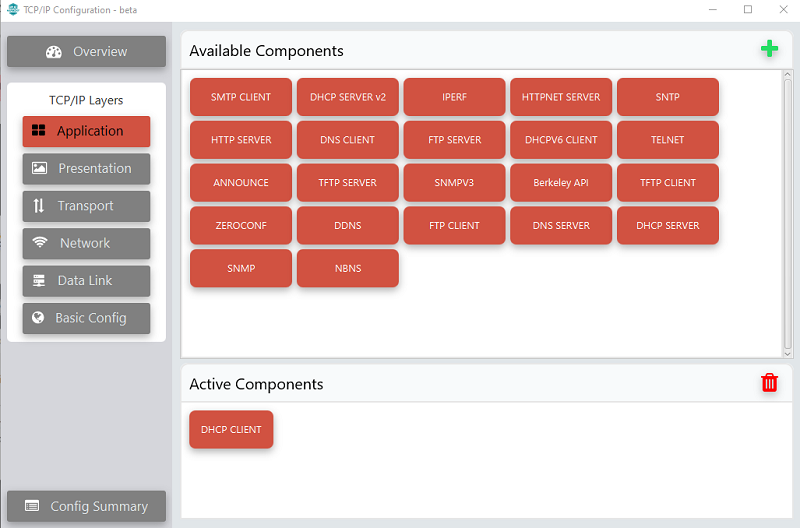The height and width of the screenshot is (528, 800).
Task: Select the Transport layer arrows icon
Action: coord(39,206)
